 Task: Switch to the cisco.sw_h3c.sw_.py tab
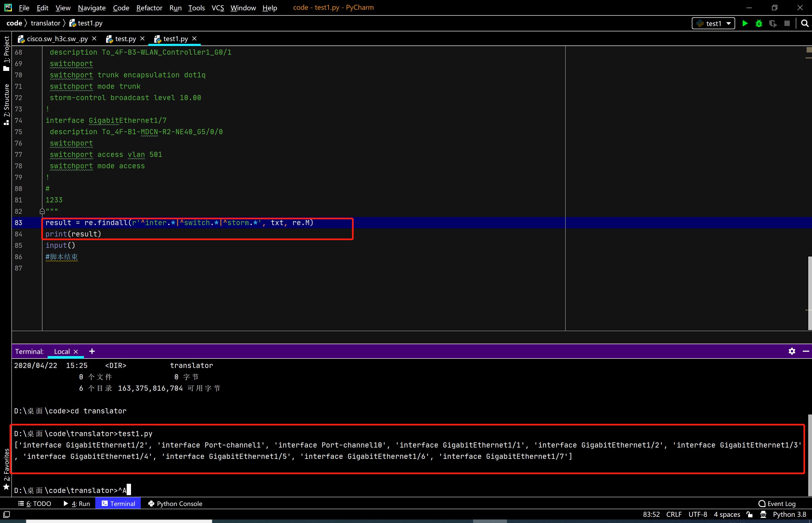click(x=57, y=39)
